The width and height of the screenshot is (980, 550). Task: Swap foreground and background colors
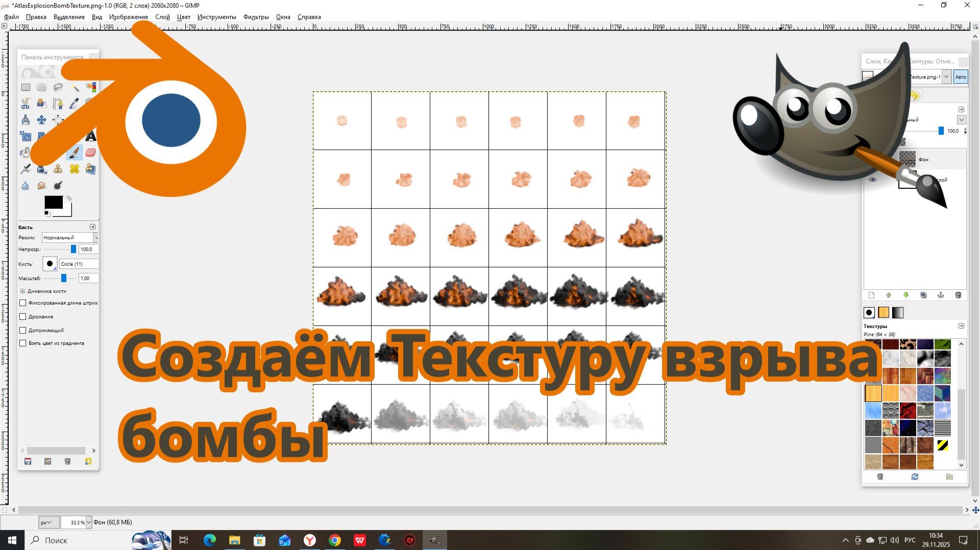click(69, 198)
